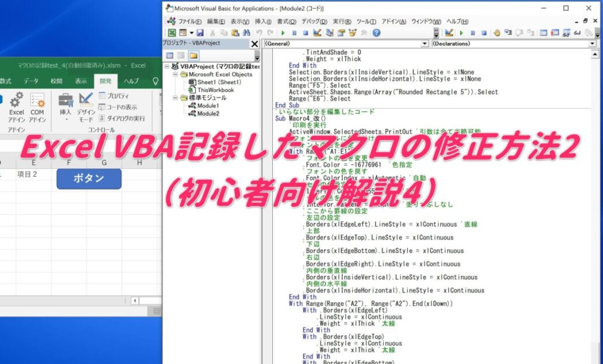Open Locals Window icon in debug toolbar
The width and height of the screenshot is (603, 364).
[x=543, y=33]
